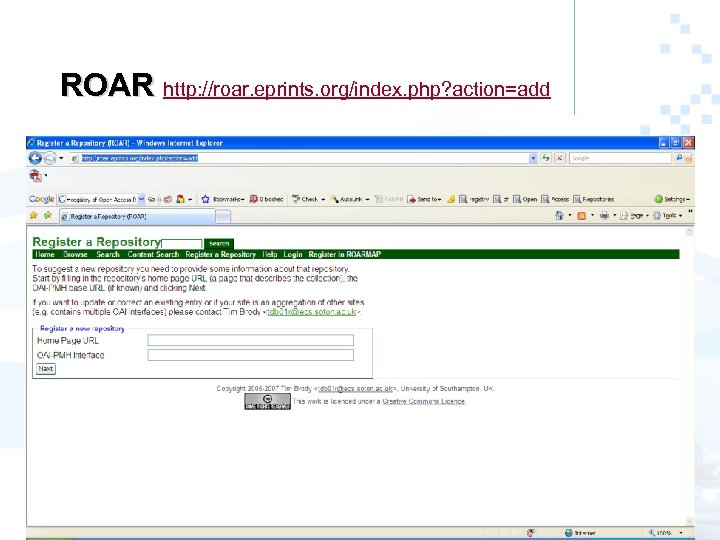Viewport: 720px width, 540px height.
Task: Open the Google toolbar search history dropdown
Action: click(x=141, y=199)
